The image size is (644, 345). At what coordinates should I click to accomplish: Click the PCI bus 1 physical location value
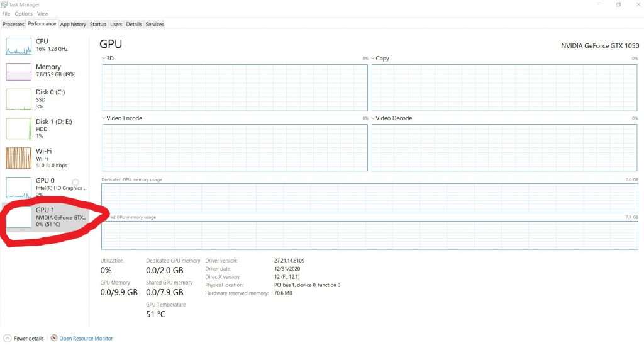pyautogui.click(x=307, y=285)
